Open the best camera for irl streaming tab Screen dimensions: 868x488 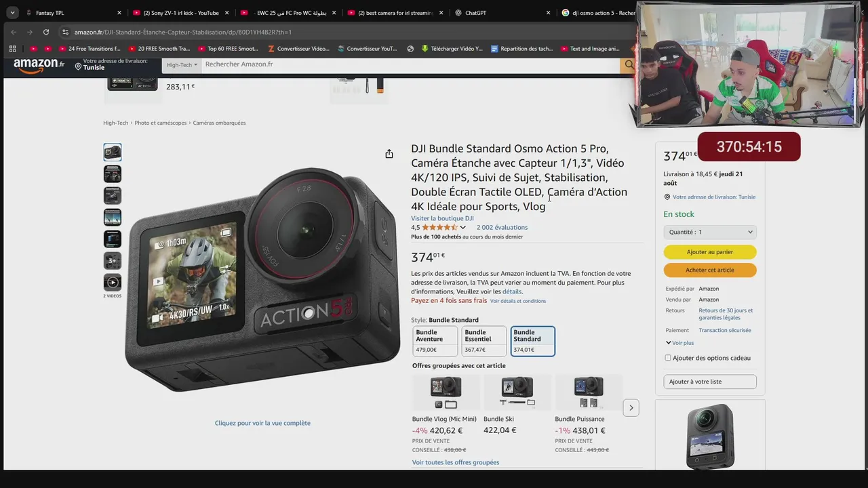[395, 13]
